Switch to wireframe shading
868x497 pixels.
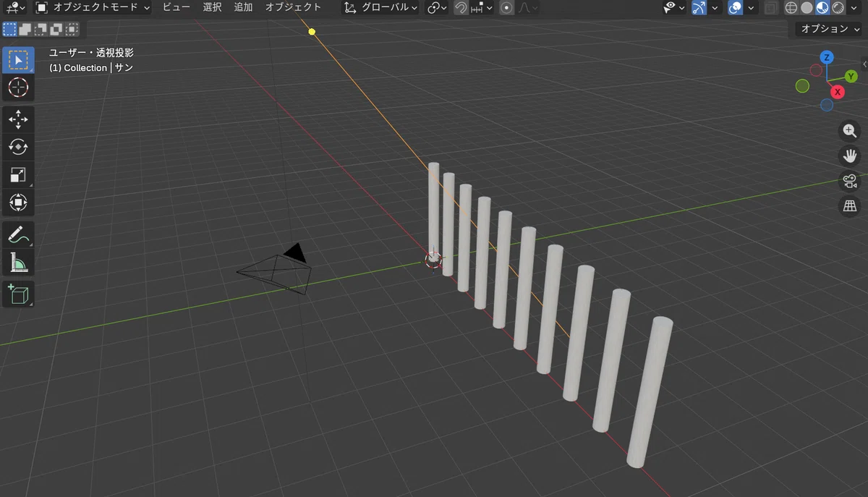pyautogui.click(x=791, y=7)
